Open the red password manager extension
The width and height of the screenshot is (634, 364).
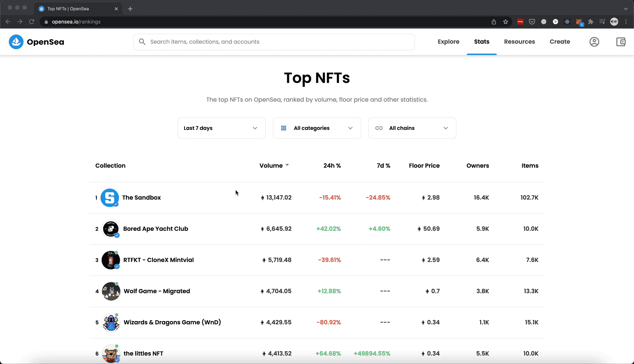coord(520,22)
